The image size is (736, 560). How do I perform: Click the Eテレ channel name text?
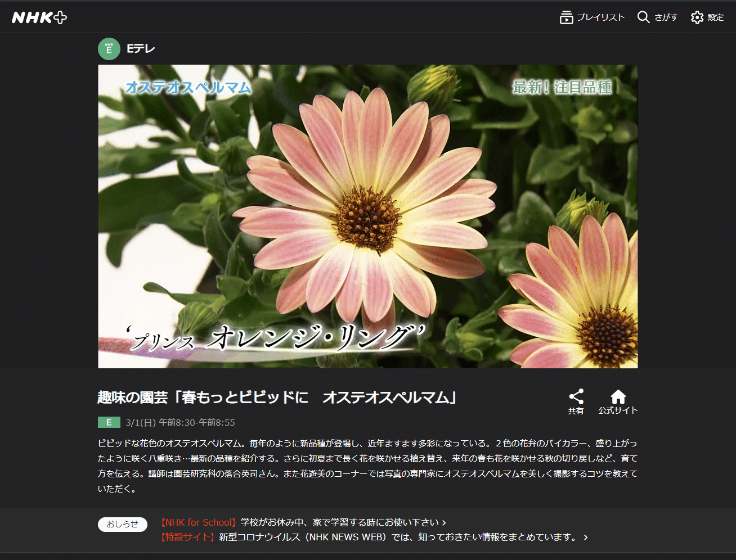coord(141,49)
